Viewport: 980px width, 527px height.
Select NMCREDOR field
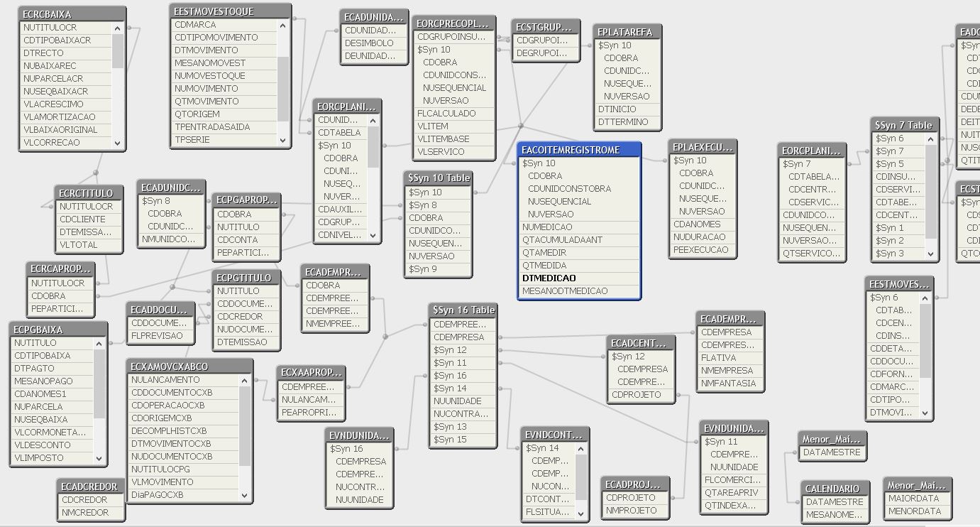click(x=90, y=513)
